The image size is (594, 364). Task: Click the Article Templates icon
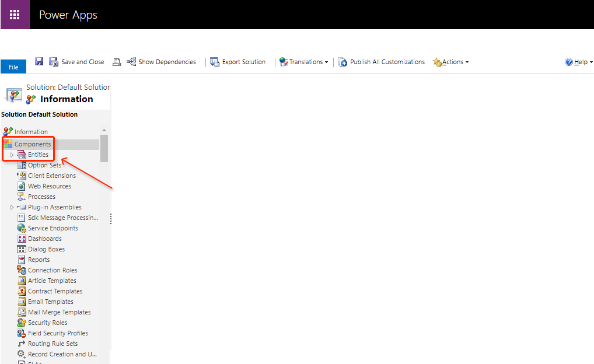click(x=22, y=280)
